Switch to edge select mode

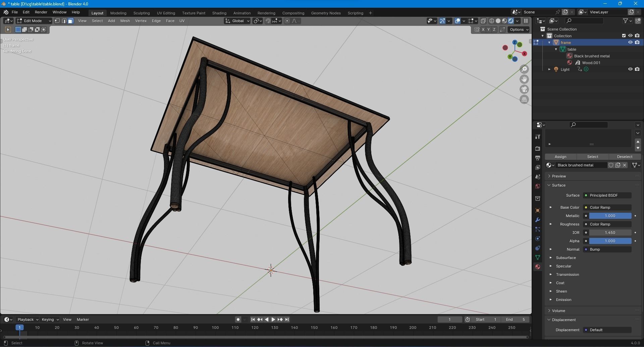[64, 21]
